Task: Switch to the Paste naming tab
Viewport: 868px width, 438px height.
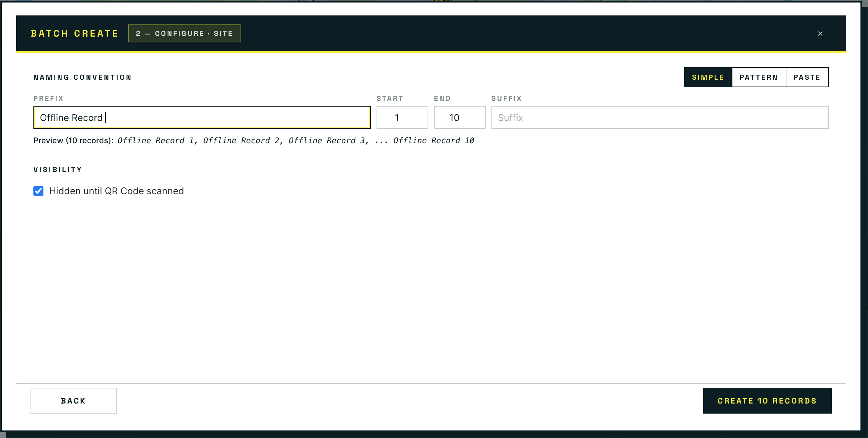Action: tap(807, 77)
